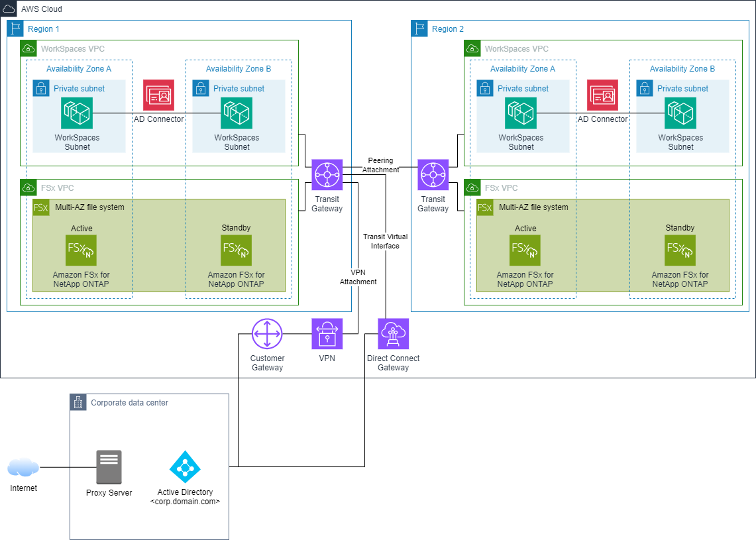Viewport: 756px width, 540px height.
Task: Click Region 1 Zone B private subnet lock icon
Action: (201, 88)
